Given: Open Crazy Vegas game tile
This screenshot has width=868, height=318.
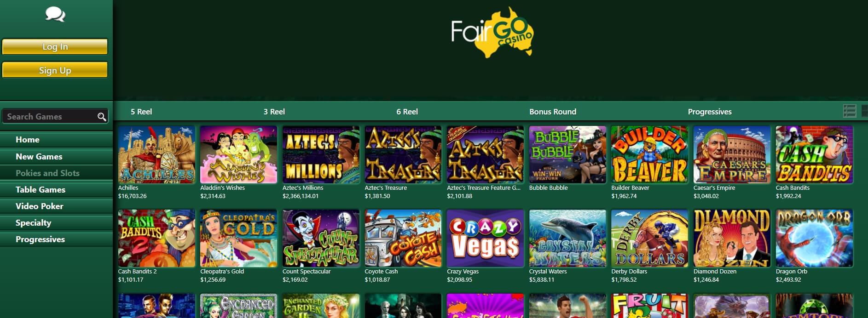Looking at the screenshot, I should (485, 238).
